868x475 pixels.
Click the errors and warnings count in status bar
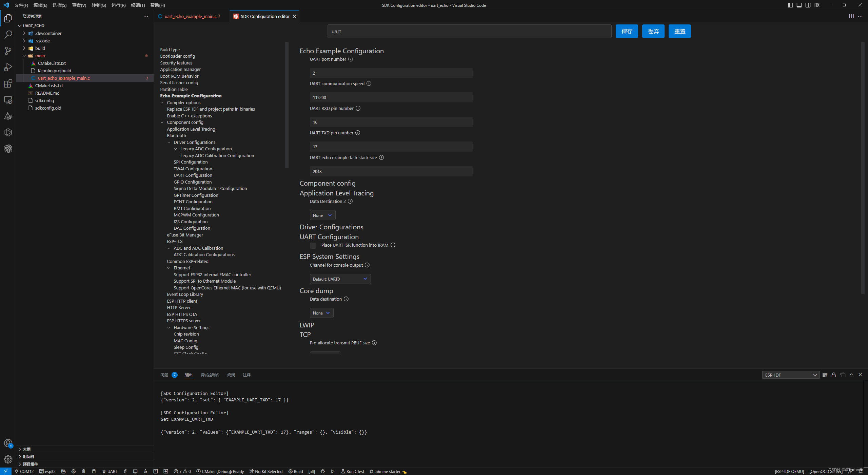click(x=182, y=471)
